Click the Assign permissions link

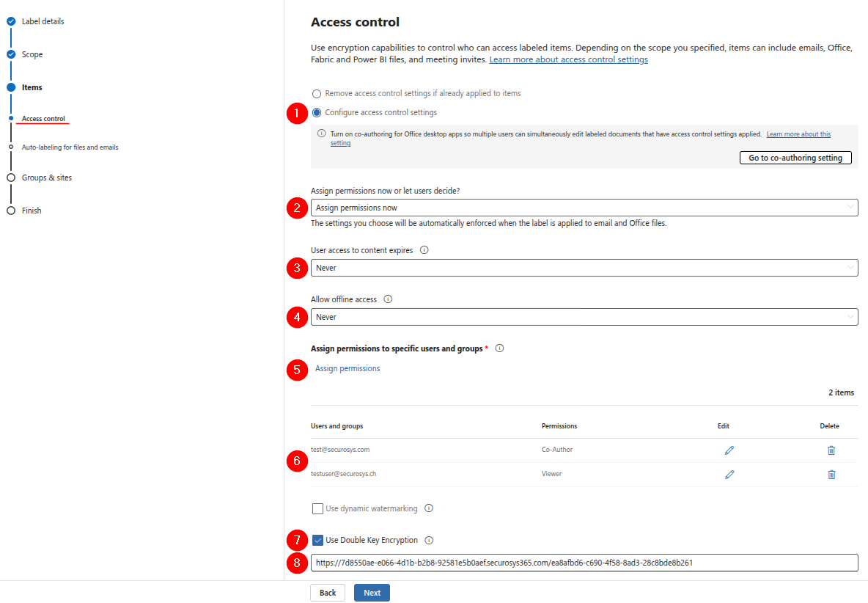[347, 368]
